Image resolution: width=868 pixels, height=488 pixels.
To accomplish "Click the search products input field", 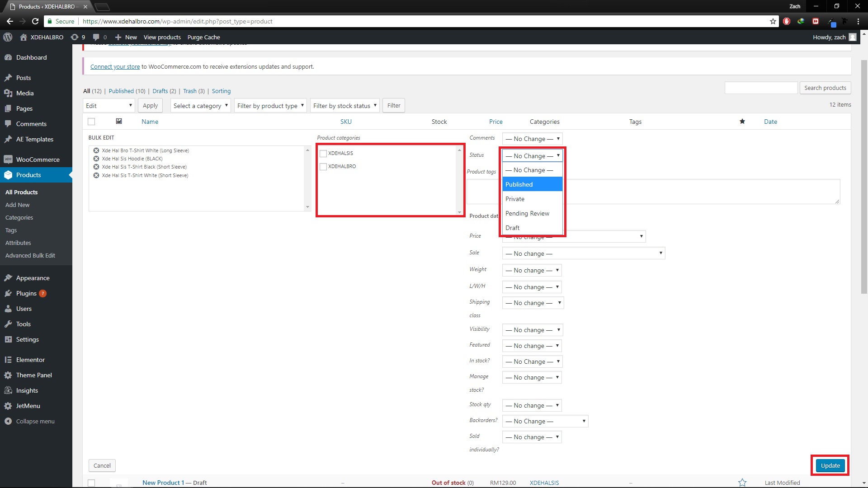I will tap(761, 88).
